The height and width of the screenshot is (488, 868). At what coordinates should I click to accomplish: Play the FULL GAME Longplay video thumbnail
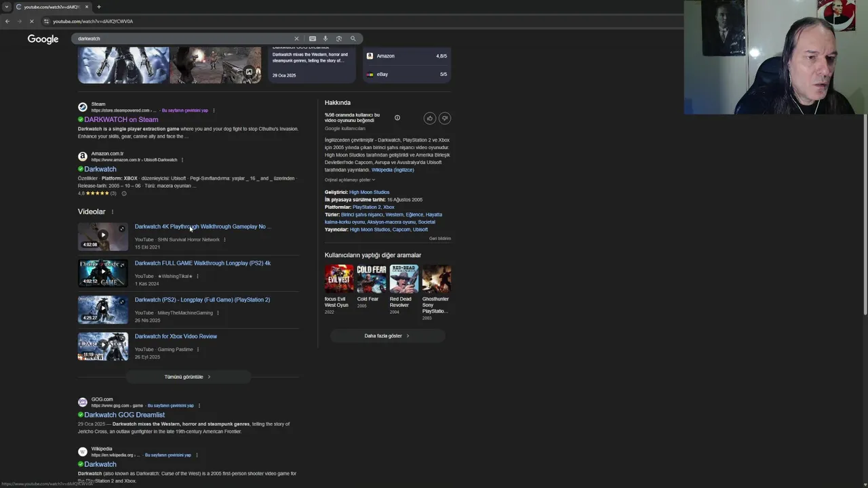coord(102,273)
